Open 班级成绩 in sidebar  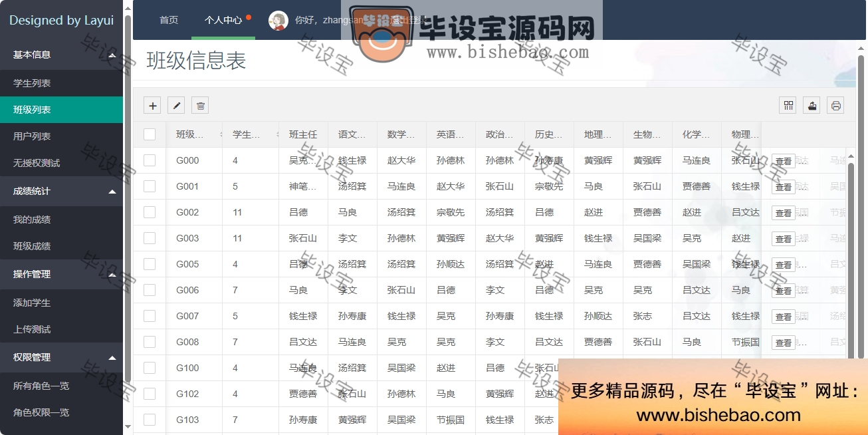click(61, 246)
